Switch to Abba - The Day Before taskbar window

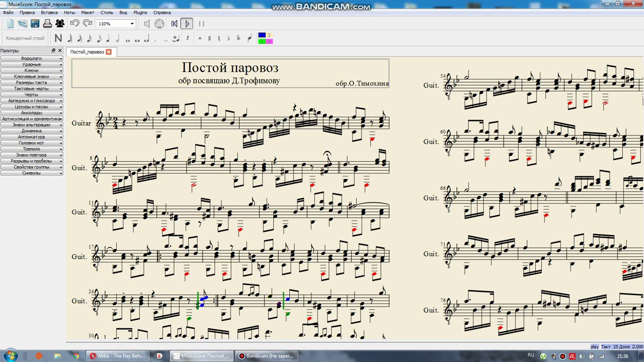pos(117,356)
